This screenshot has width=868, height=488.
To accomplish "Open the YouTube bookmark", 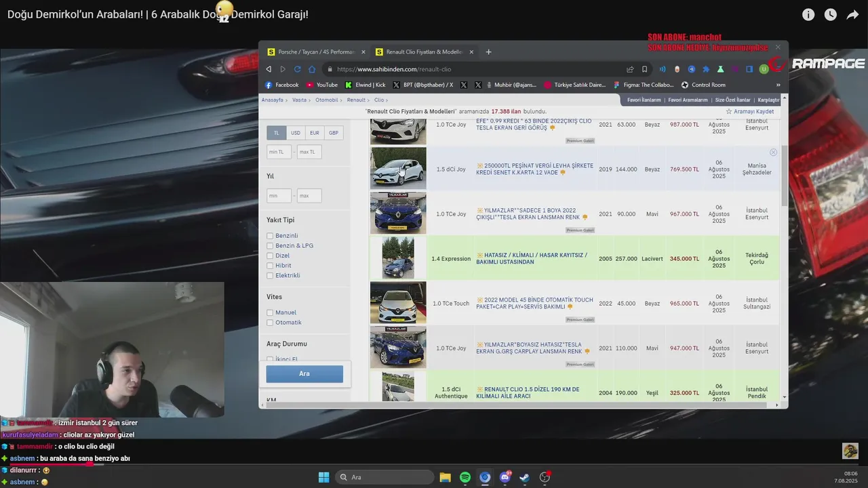I will tap(322, 85).
